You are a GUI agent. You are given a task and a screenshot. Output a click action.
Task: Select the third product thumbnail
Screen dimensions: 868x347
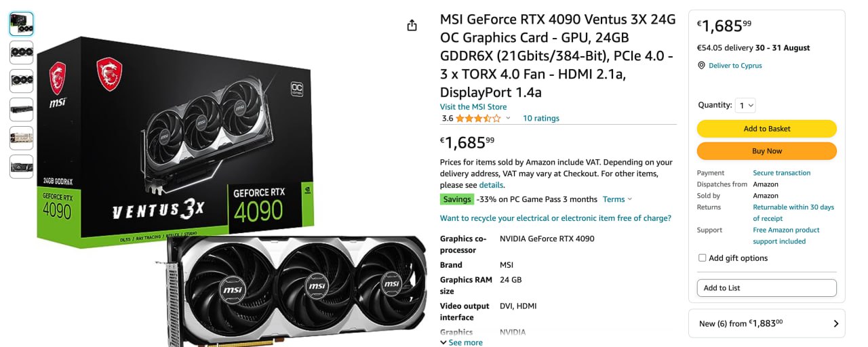[x=21, y=81]
